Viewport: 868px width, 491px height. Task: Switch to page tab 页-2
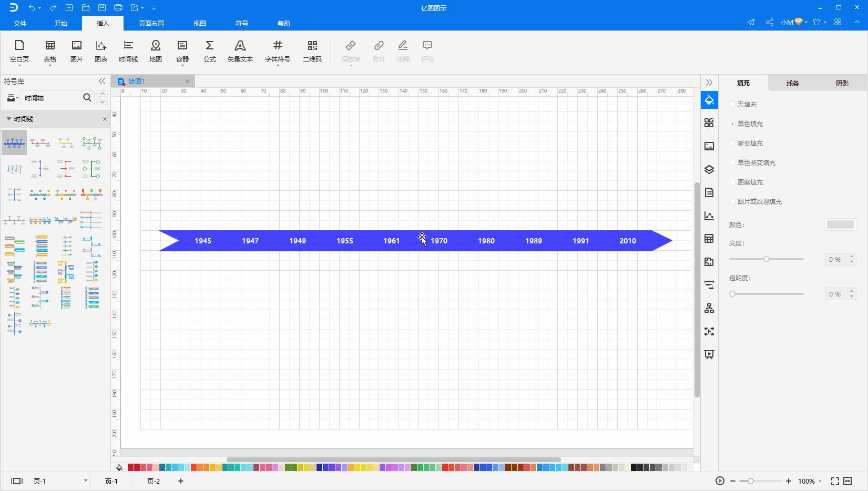click(154, 481)
